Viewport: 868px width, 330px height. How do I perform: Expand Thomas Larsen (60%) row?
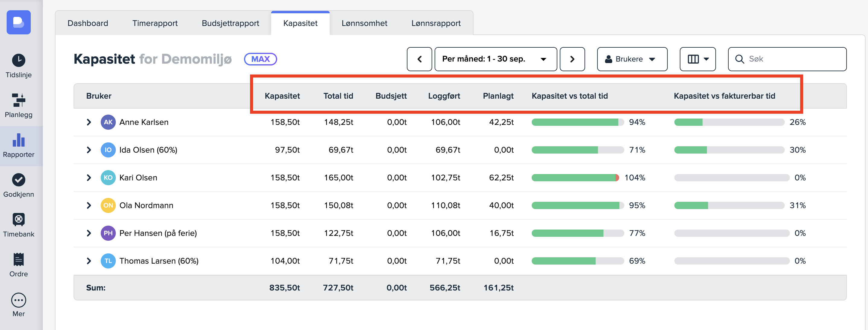(89, 261)
